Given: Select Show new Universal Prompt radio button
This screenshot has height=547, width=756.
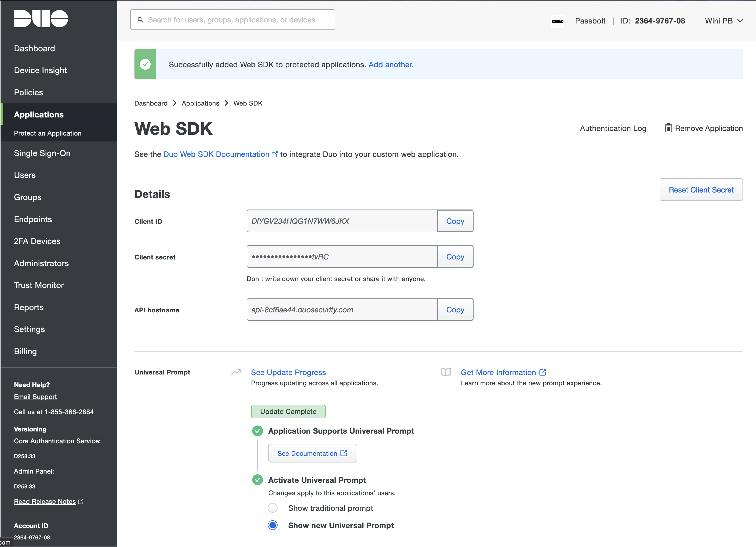Looking at the screenshot, I should click(273, 525).
